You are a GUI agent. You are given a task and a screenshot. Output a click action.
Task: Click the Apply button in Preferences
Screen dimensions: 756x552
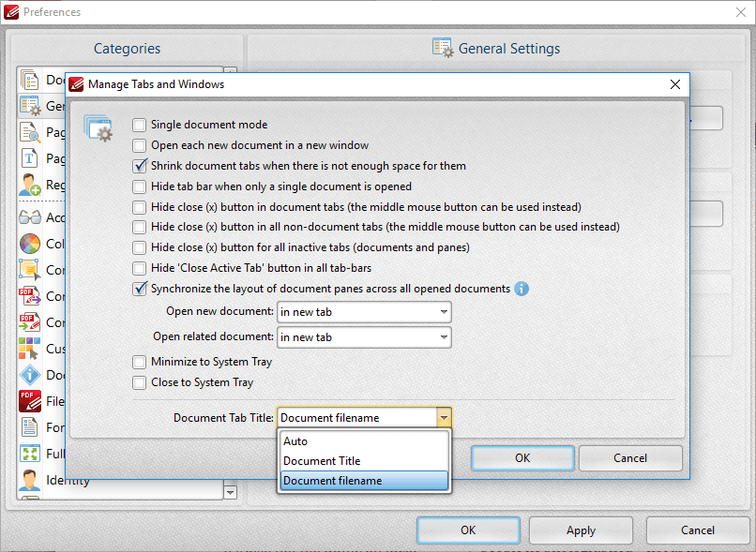tap(581, 530)
